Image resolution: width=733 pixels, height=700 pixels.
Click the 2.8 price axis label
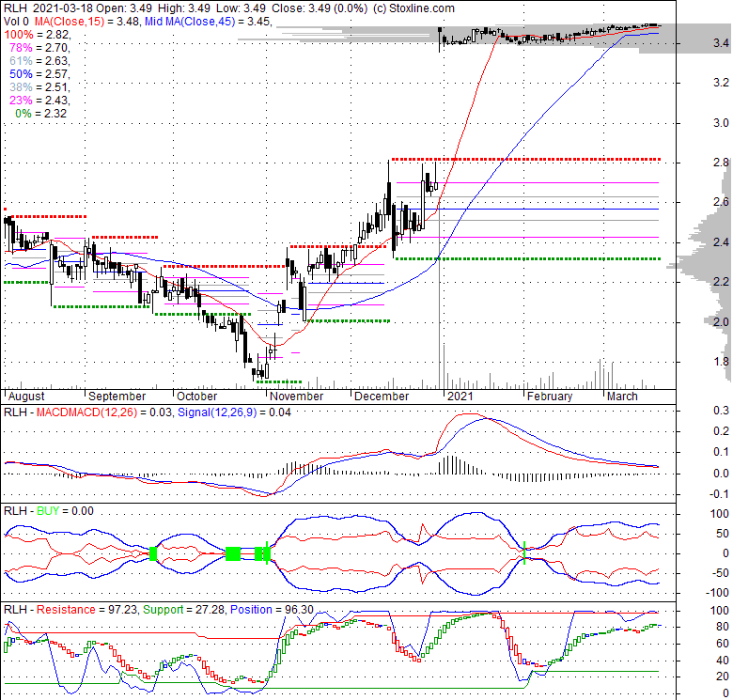coord(721,163)
